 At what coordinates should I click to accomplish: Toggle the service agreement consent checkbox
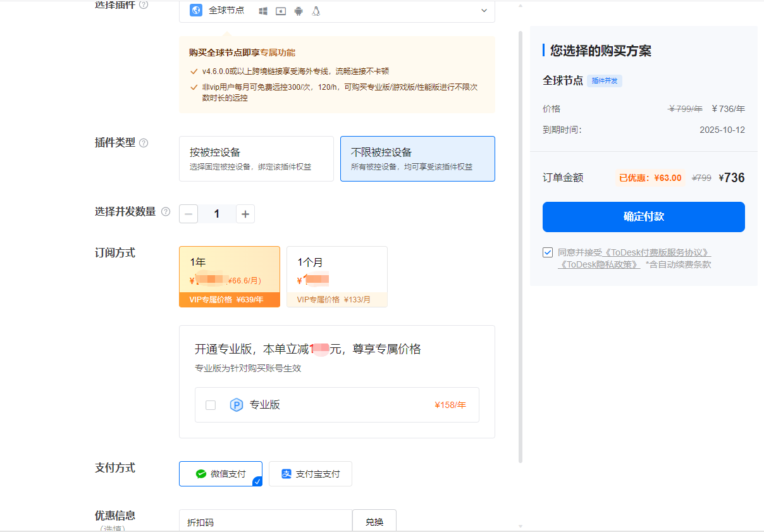(x=548, y=252)
